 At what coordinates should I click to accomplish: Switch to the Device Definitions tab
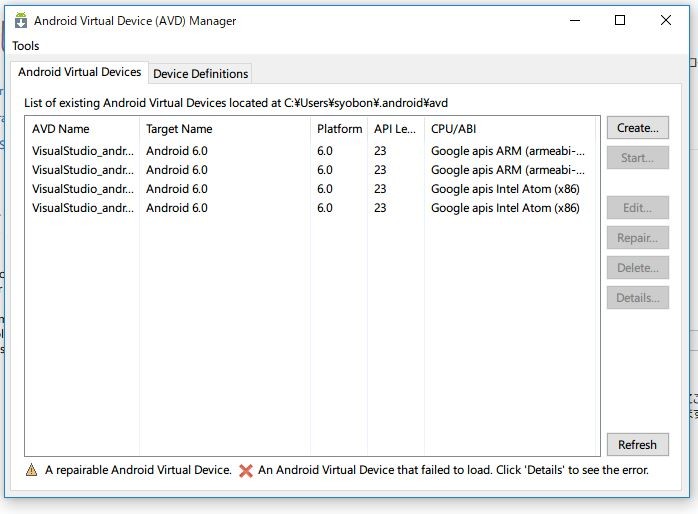coord(200,73)
